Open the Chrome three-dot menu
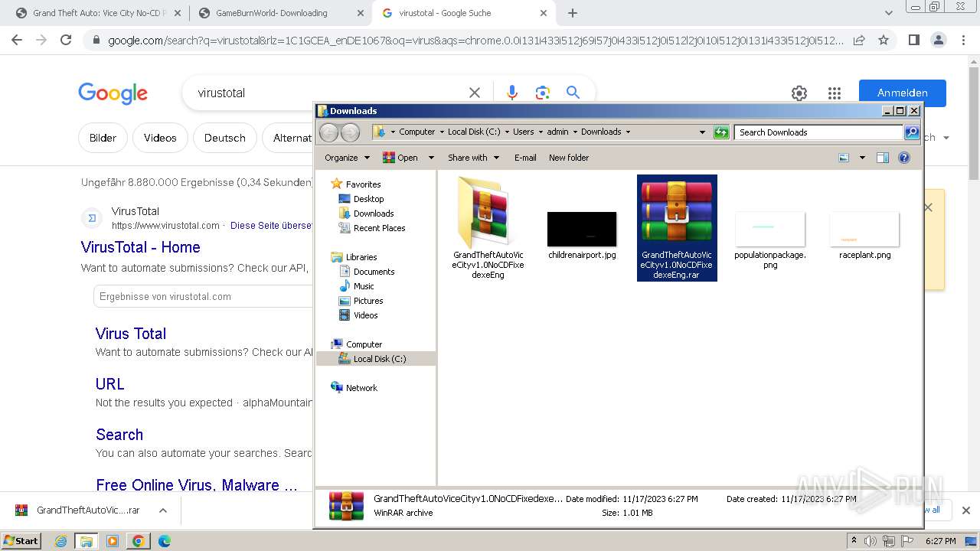The width and height of the screenshot is (980, 551). [962, 40]
